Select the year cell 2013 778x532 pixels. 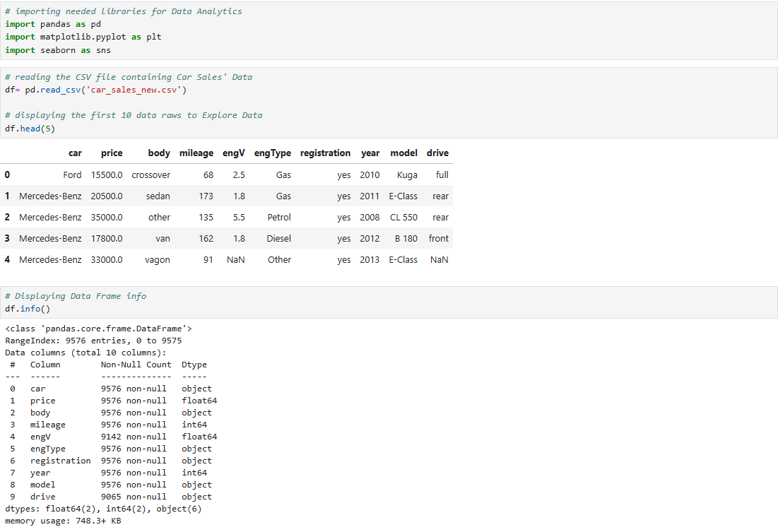pos(370,259)
